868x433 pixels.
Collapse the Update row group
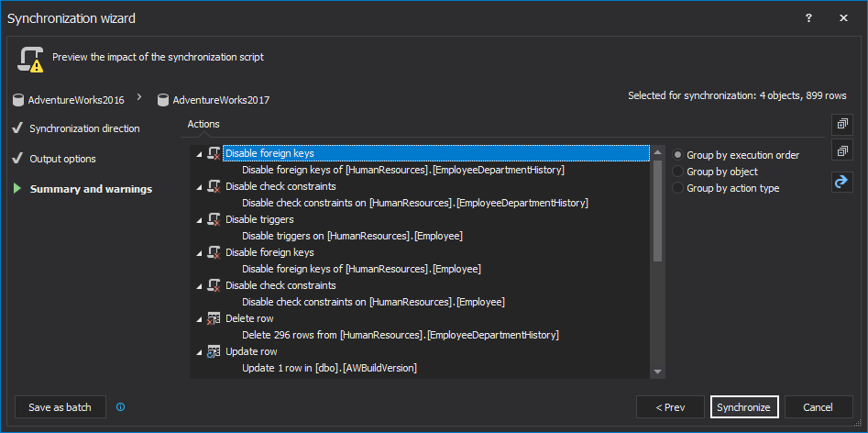pyautogui.click(x=200, y=352)
